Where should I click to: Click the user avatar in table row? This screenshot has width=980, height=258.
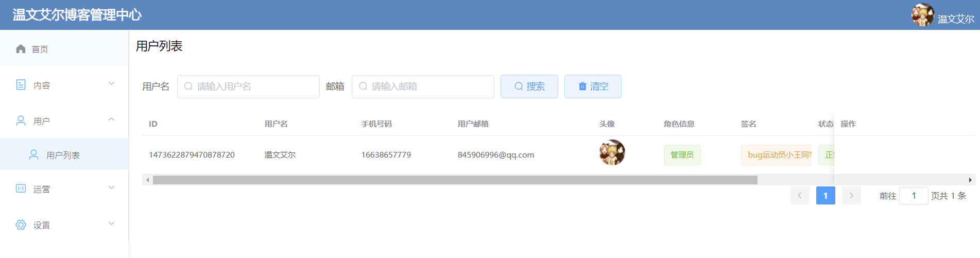click(x=612, y=152)
